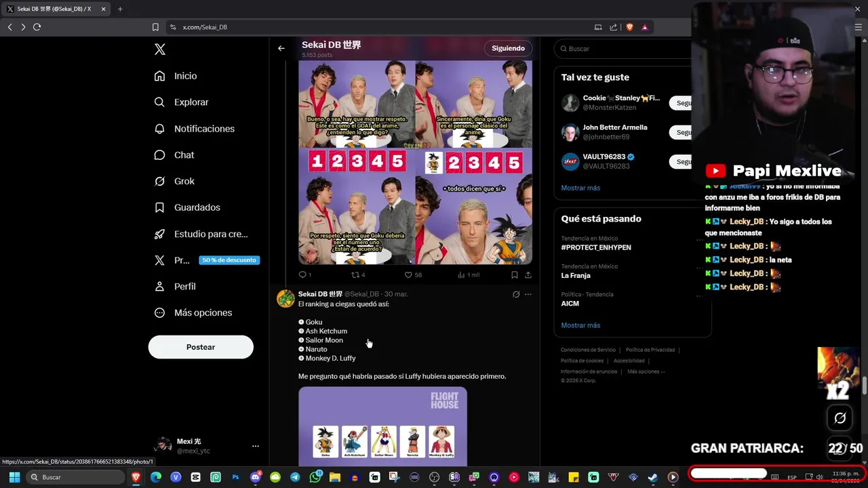Click the Premium X icon in sidebar
Image resolution: width=868 pixels, height=488 pixels.
pyautogui.click(x=159, y=260)
